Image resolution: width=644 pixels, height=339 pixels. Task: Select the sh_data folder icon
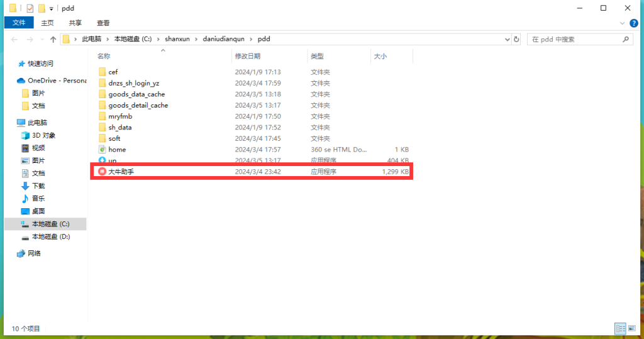(x=103, y=128)
